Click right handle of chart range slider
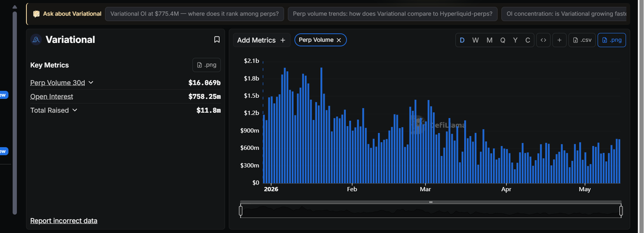The image size is (644, 233). tap(621, 211)
